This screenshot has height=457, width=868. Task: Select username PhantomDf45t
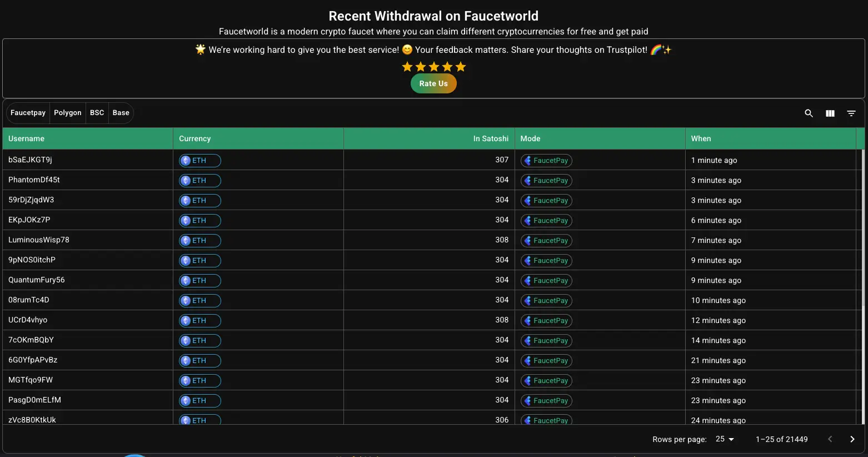34,180
